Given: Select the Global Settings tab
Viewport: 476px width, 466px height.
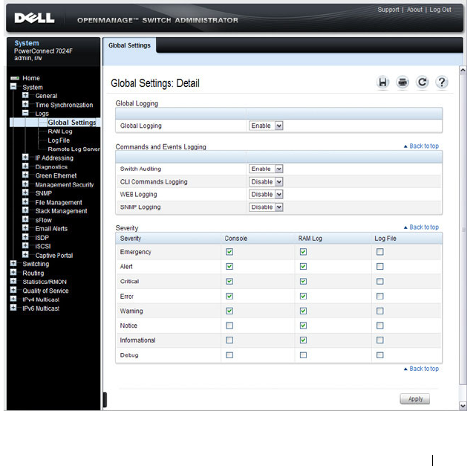Looking at the screenshot, I should (130, 45).
